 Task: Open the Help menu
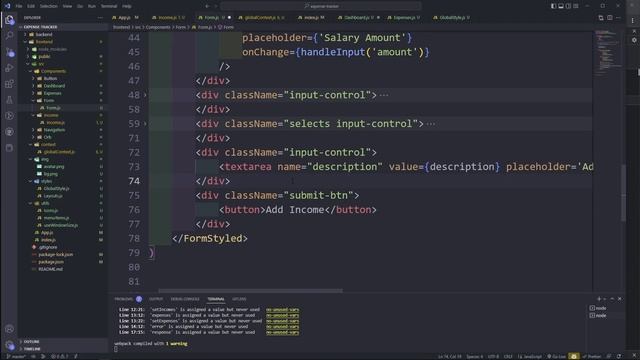point(127,6)
